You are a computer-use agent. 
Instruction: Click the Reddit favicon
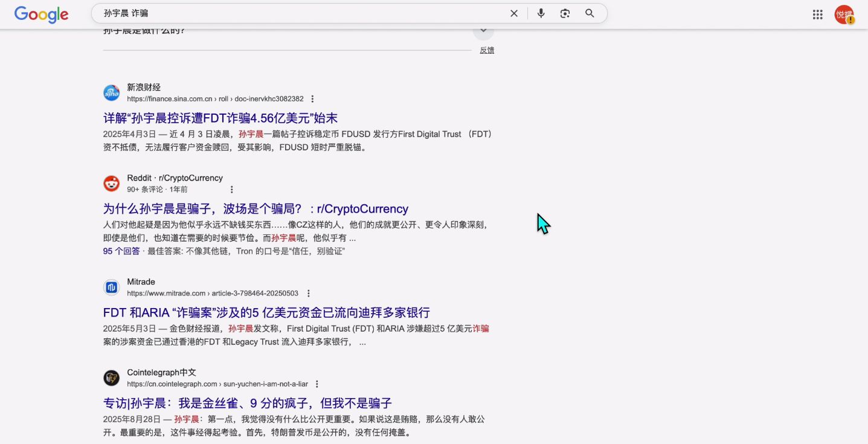pyautogui.click(x=111, y=183)
